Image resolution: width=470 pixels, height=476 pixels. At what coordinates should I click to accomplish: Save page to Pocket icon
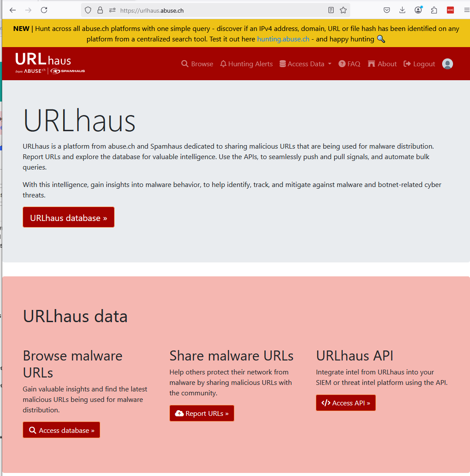tap(386, 10)
